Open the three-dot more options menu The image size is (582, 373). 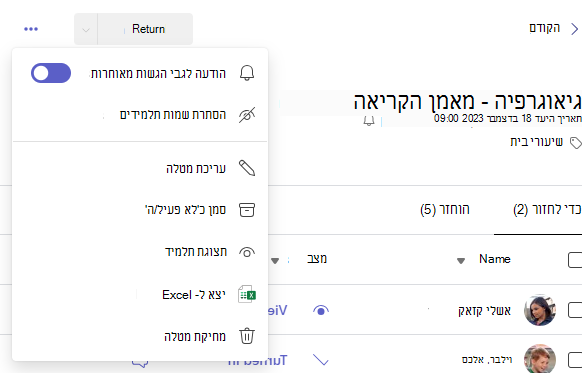[x=31, y=29]
